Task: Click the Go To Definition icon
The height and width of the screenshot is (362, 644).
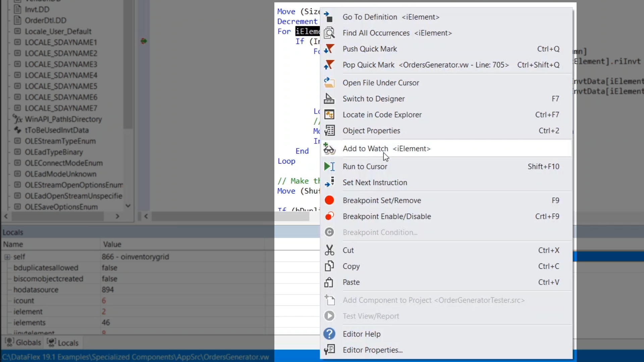Action: pyautogui.click(x=329, y=17)
